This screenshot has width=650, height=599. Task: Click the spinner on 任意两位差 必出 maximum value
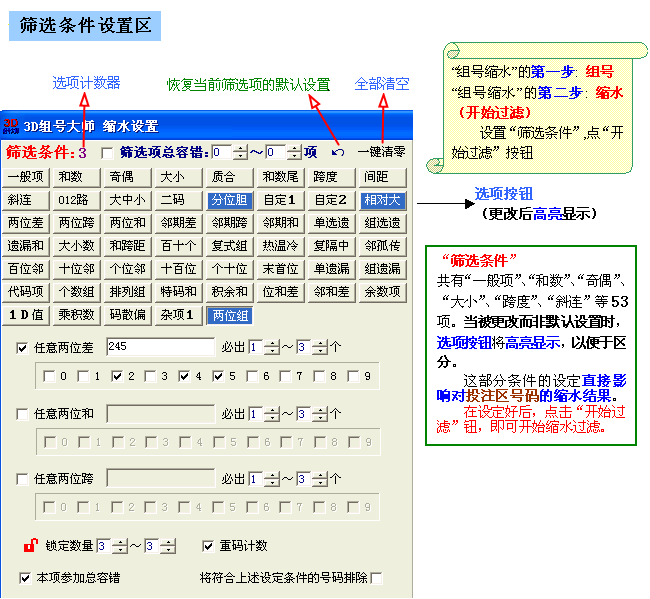[x=319, y=347]
